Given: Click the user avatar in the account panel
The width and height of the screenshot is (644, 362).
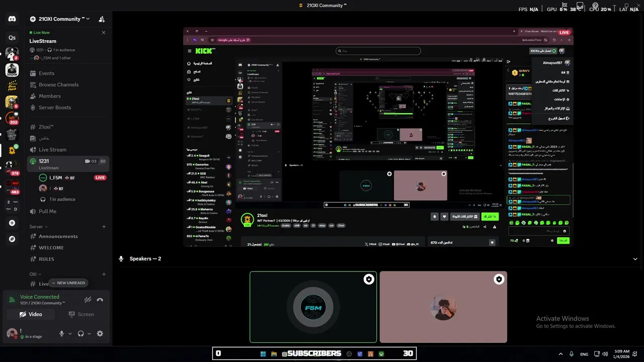Looking at the screenshot, I should click(12, 333).
